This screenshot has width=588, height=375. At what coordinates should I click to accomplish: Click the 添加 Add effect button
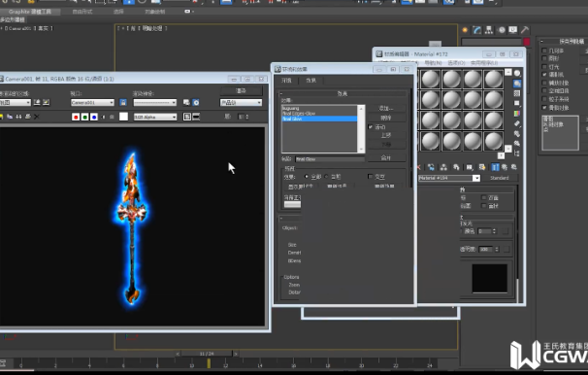click(x=386, y=108)
